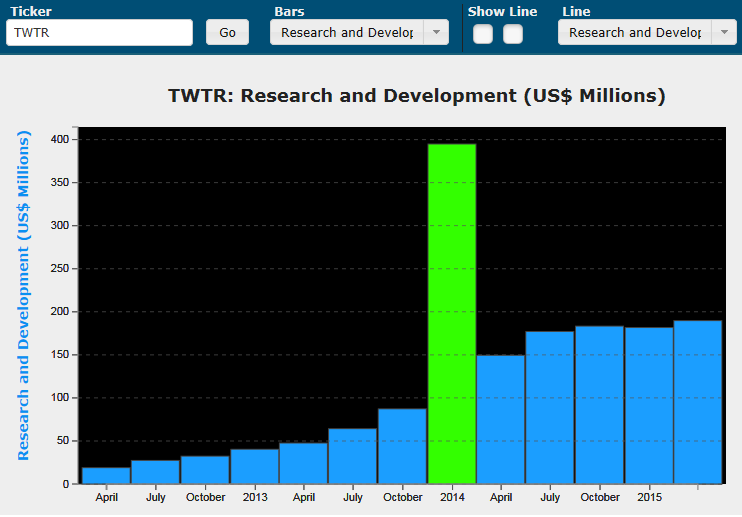Click the blue bar above October 2013
Screen dimensions: 742x517
pos(402,446)
